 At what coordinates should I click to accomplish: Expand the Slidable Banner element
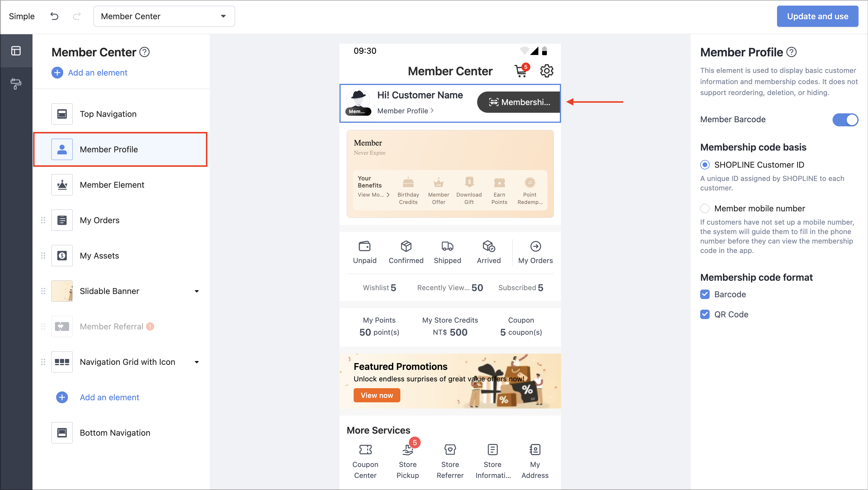point(197,291)
